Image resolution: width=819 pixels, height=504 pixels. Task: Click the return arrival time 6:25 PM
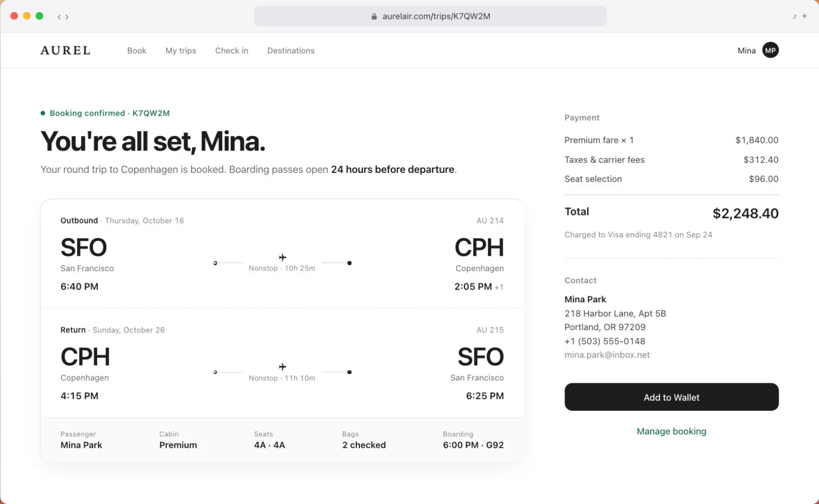tap(485, 396)
